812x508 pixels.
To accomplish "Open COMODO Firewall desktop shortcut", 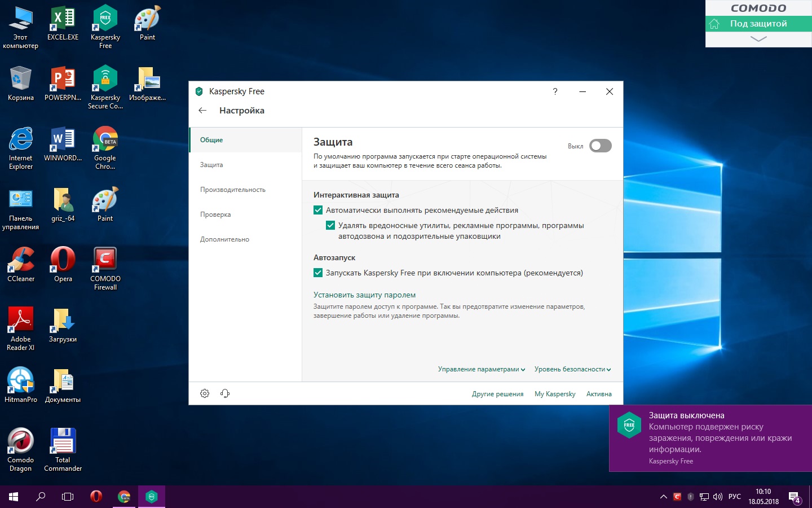I will [x=105, y=268].
